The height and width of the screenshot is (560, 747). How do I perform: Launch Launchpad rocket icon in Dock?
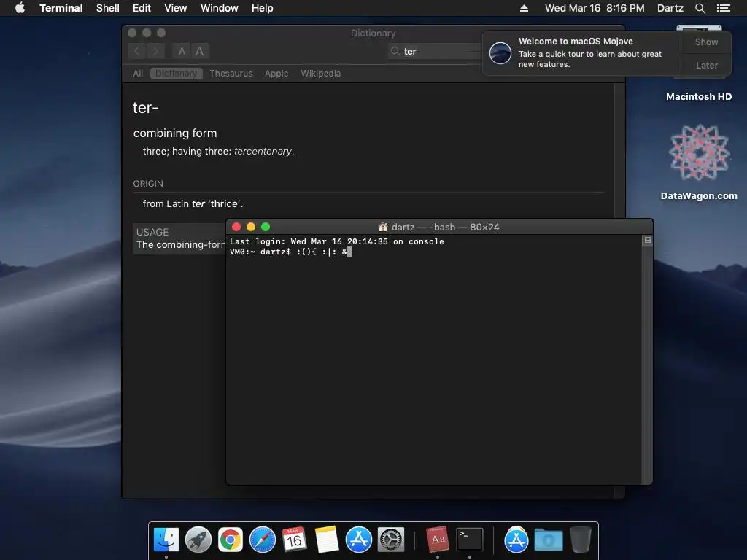click(198, 540)
